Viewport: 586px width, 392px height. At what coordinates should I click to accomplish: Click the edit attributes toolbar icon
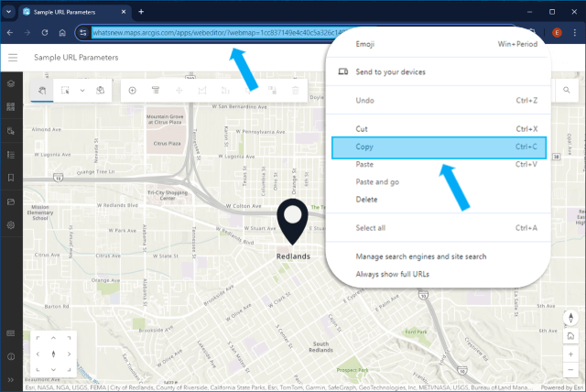tap(156, 90)
